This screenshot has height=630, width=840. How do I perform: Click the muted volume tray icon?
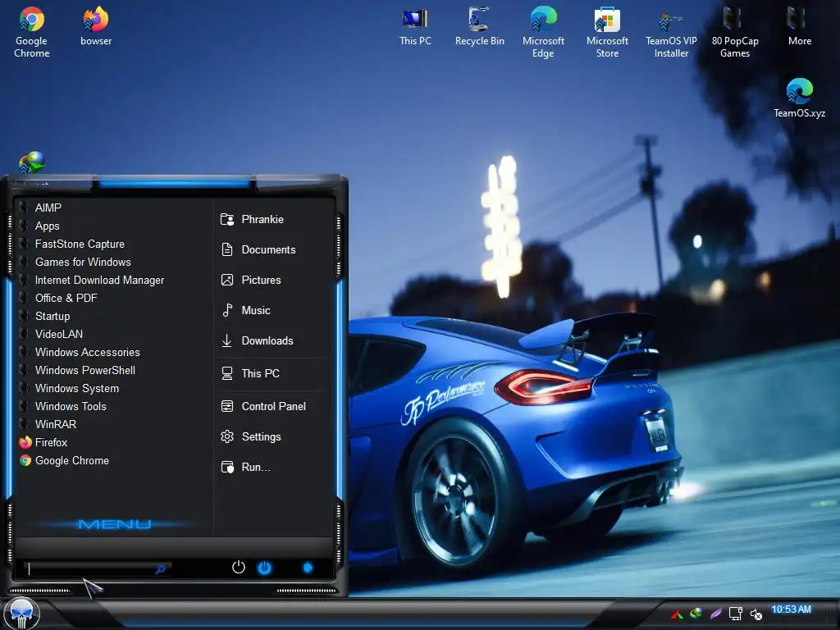[x=756, y=614]
